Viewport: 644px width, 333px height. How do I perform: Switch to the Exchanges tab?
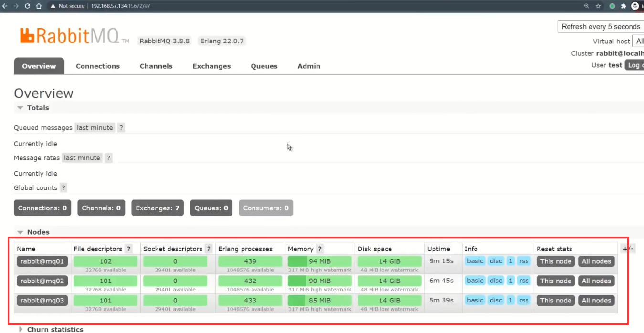pos(211,66)
